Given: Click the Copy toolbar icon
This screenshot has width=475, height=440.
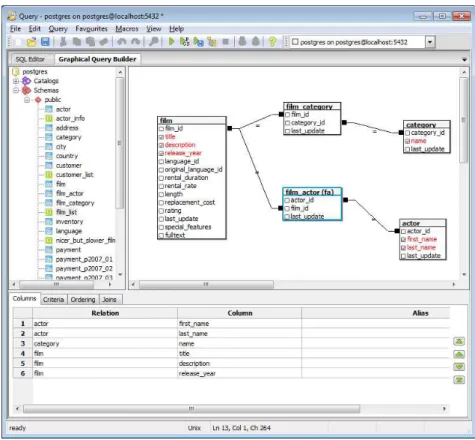Looking at the screenshot, I should [77, 42].
